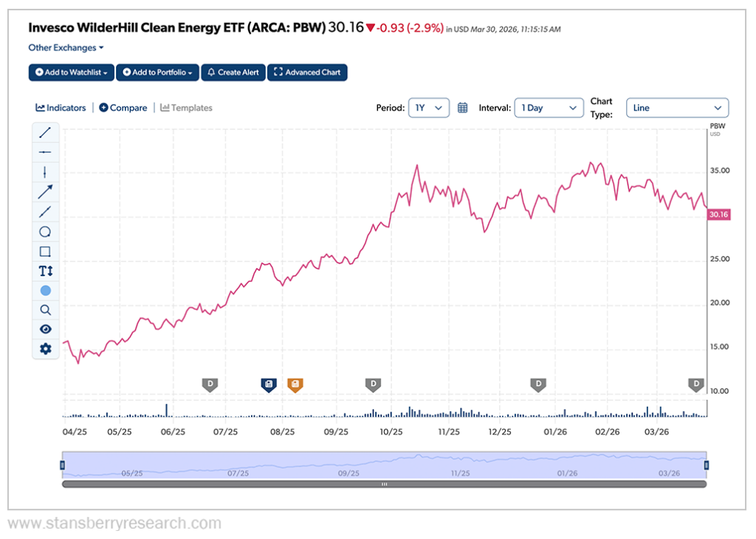Toggle drawings visibility with eye icon
The image size is (756, 539).
click(46, 329)
